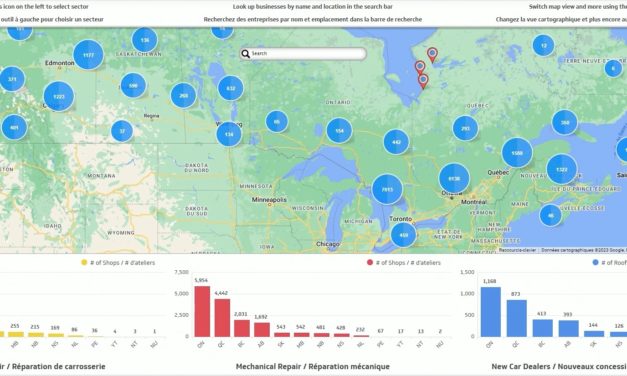Image resolution: width=627 pixels, height=376 pixels.
Task: Select the 442 cluster marker
Action: tap(396, 142)
